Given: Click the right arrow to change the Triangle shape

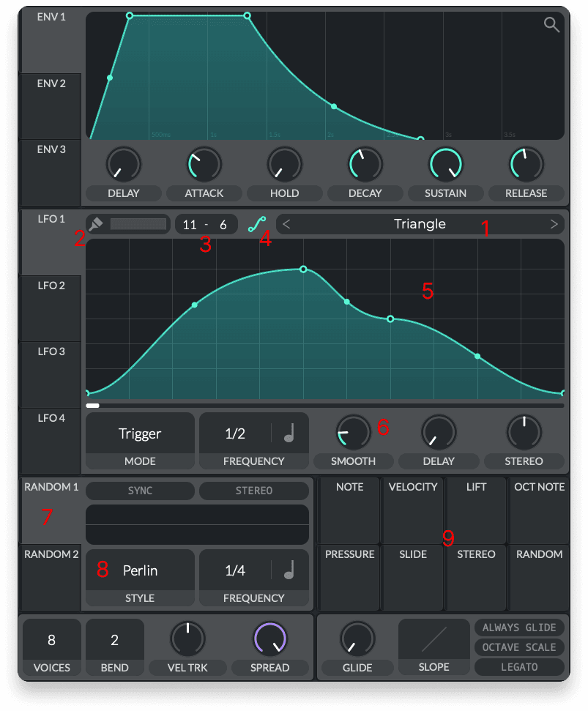Looking at the screenshot, I should [554, 224].
